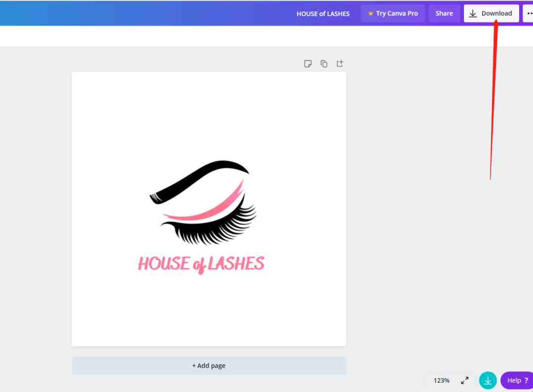Viewport: 533px width, 392px height.
Task: Add a new page with the plus-page icon
Action: 340,64
